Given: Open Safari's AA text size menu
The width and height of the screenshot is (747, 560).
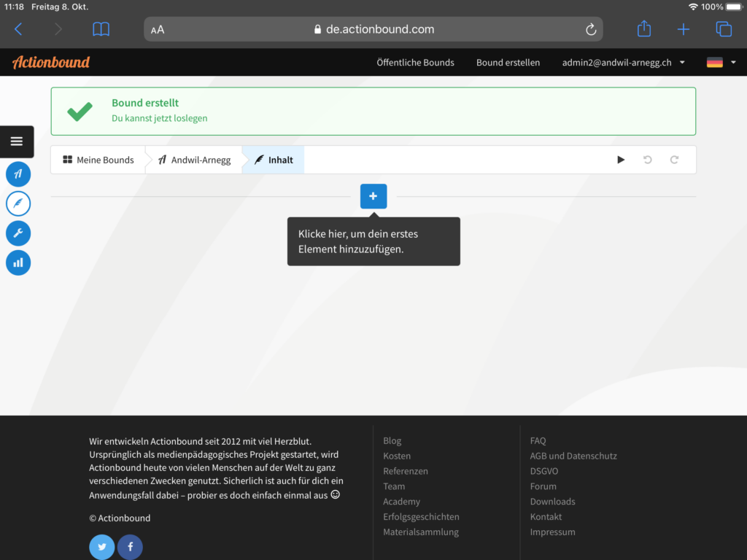Looking at the screenshot, I should click(x=158, y=30).
